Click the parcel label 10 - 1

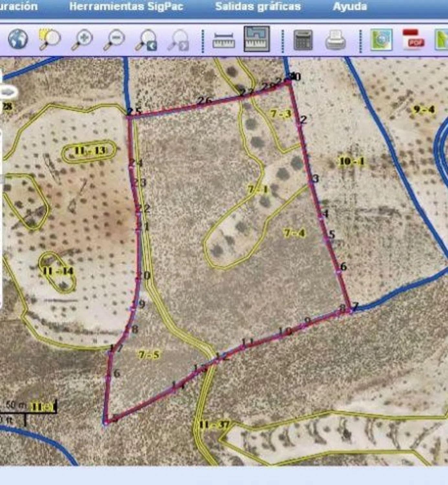(x=351, y=161)
